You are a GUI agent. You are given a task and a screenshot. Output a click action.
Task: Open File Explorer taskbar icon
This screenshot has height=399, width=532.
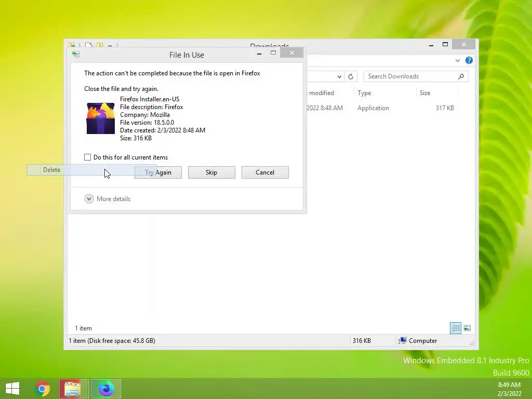click(x=72, y=389)
